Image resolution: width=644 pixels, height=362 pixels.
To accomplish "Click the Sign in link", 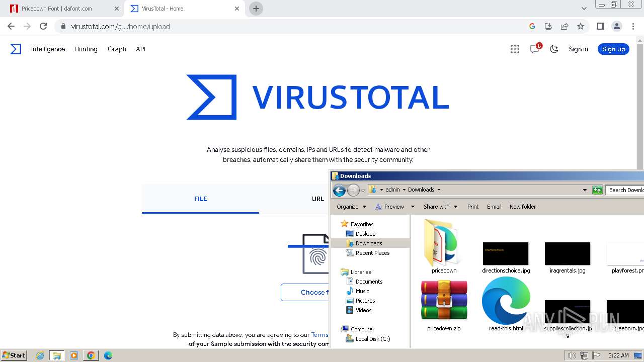I will coord(579,49).
